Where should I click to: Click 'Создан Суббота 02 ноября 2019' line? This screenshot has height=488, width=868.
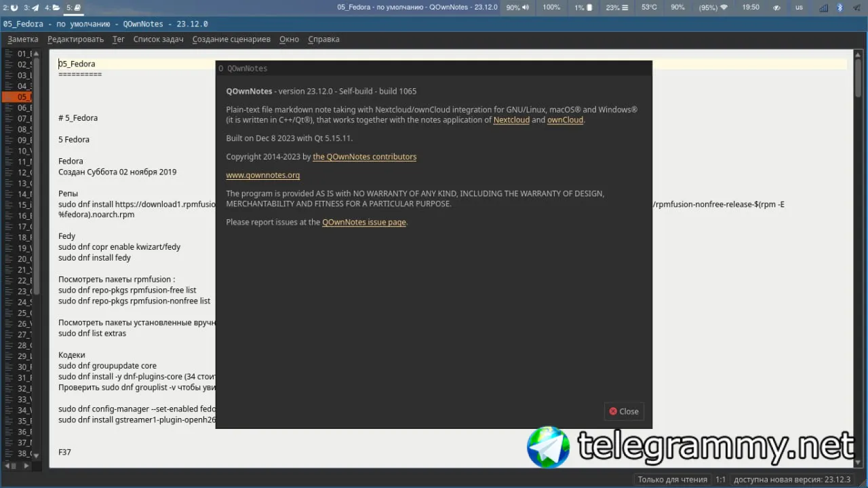[117, 172]
